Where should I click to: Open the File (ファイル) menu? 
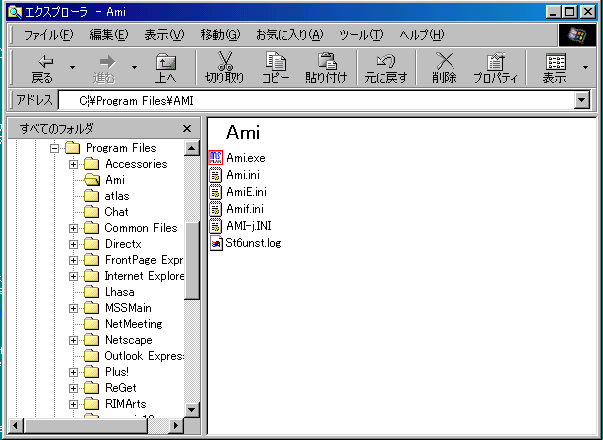click(x=48, y=35)
